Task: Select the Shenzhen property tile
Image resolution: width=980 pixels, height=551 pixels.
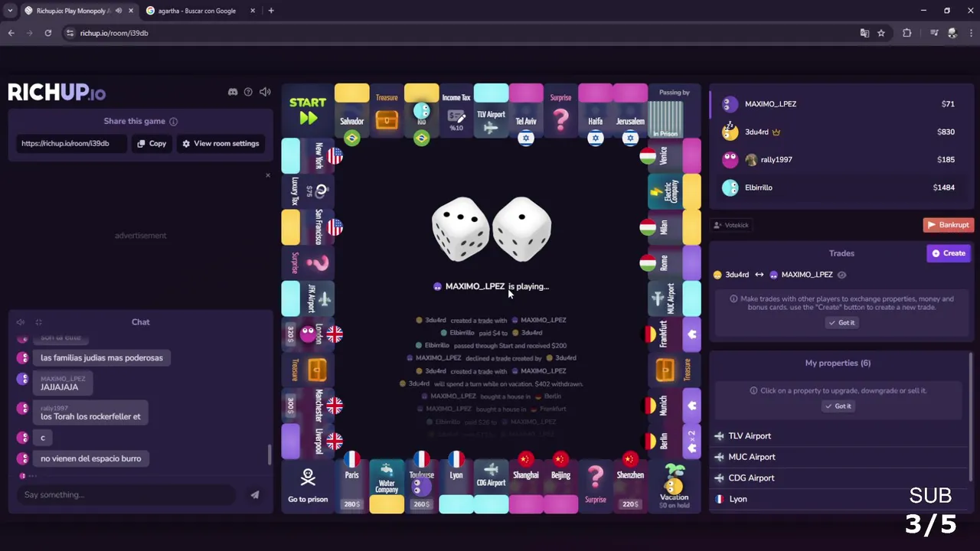Action: [630, 487]
